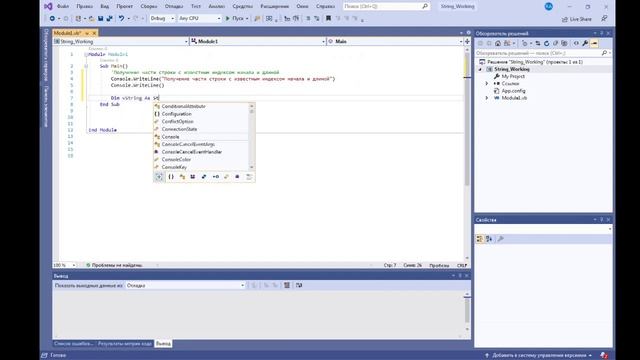
Task: Click the clear all icon in Output panel
Action: point(287,285)
